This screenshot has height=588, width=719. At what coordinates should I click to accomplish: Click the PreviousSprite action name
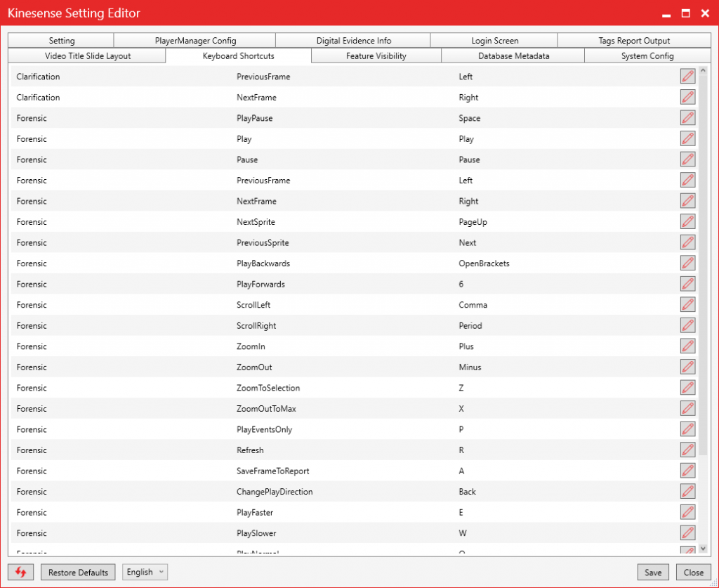coord(263,242)
